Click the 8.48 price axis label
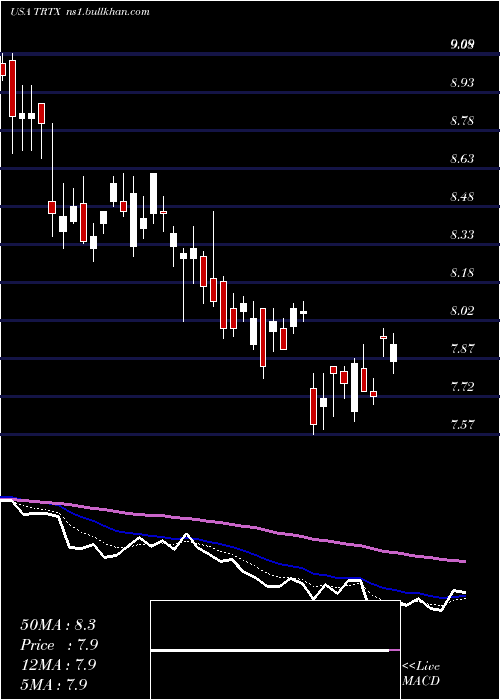 [462, 196]
